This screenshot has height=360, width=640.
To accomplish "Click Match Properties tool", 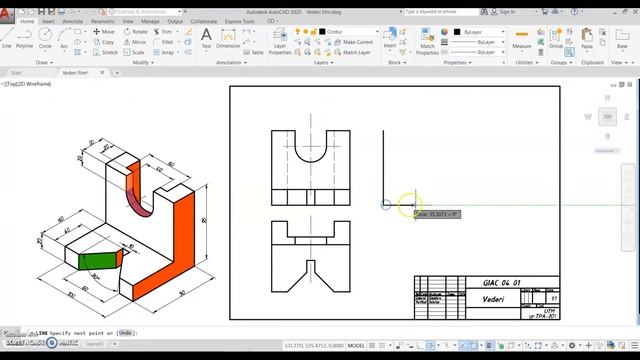I will pyautogui.click(x=427, y=41).
